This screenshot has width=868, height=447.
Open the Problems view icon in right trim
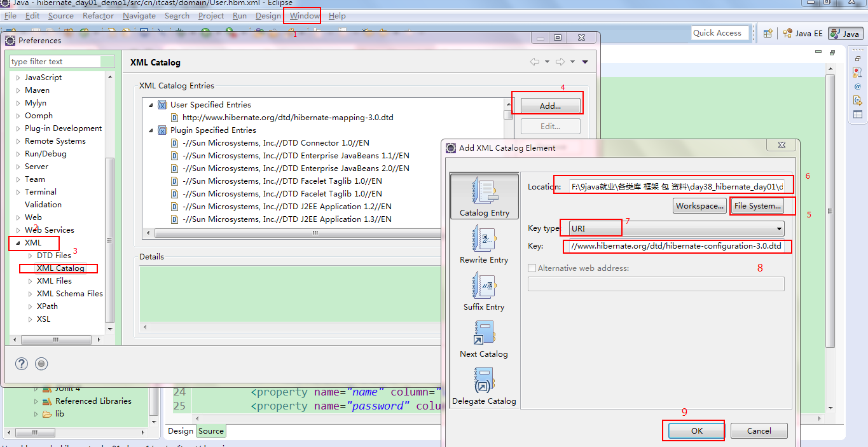[857, 72]
